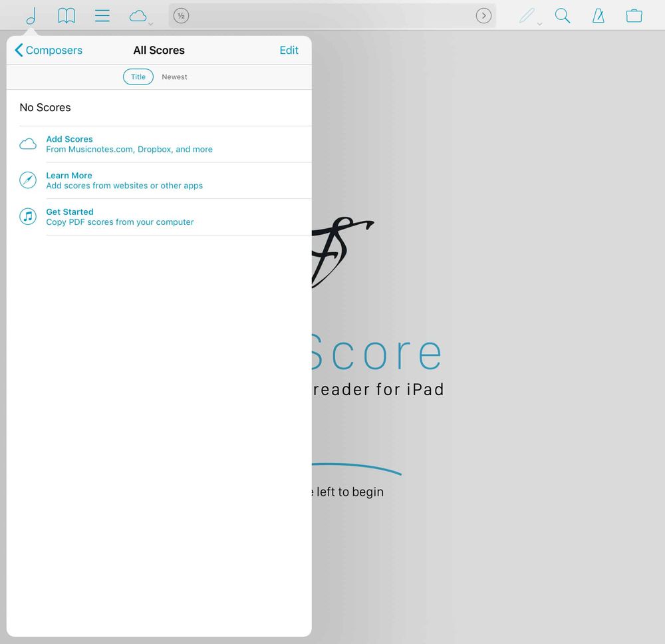Go back to Composers list

(x=49, y=50)
